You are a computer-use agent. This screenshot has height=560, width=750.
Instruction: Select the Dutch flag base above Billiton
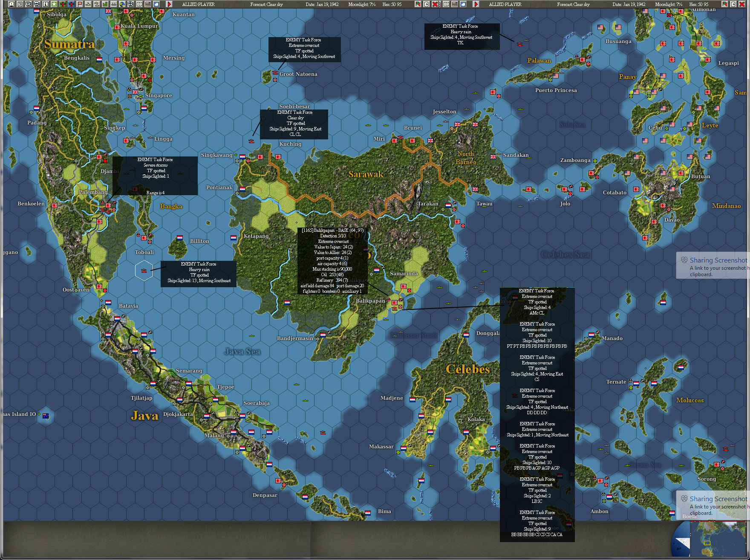point(180,238)
